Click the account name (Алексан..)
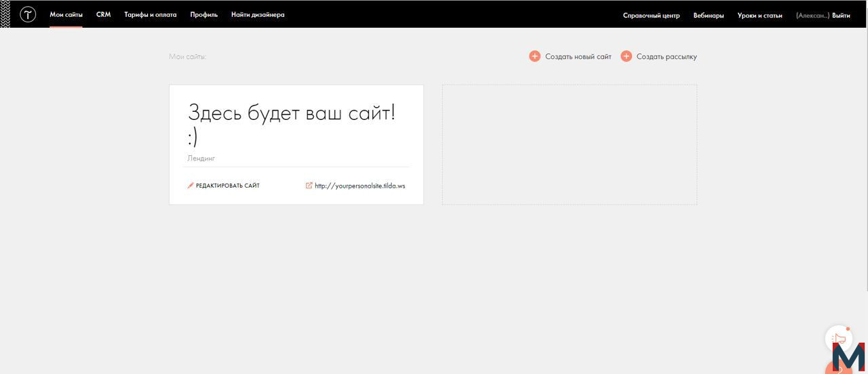The image size is (868, 374). pos(812,16)
